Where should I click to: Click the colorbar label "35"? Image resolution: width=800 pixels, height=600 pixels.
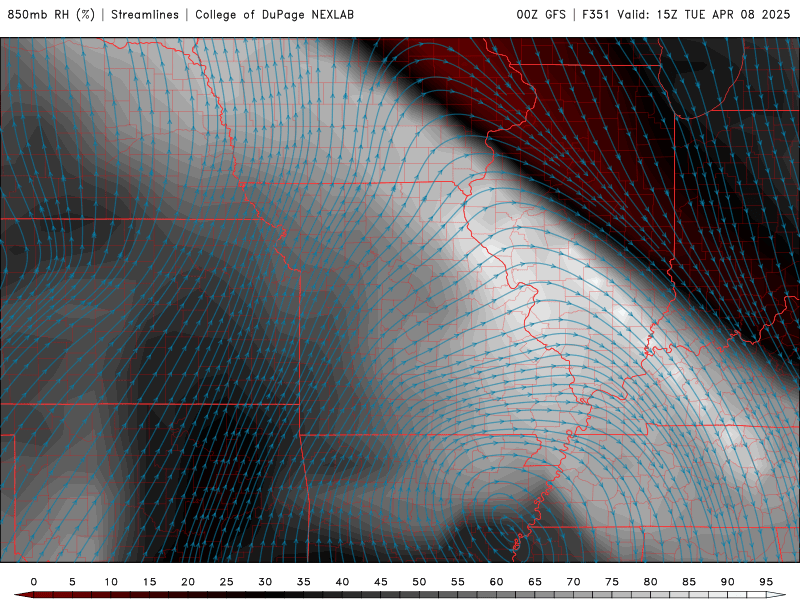point(304,582)
